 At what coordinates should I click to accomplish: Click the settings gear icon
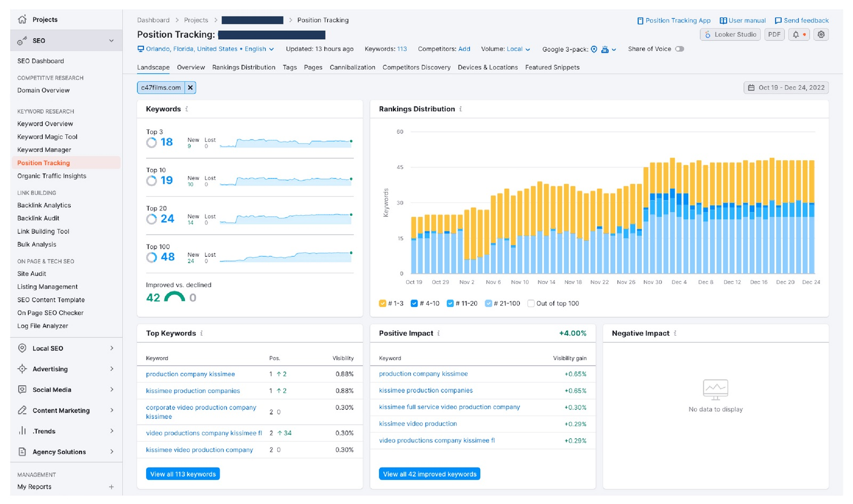821,35
